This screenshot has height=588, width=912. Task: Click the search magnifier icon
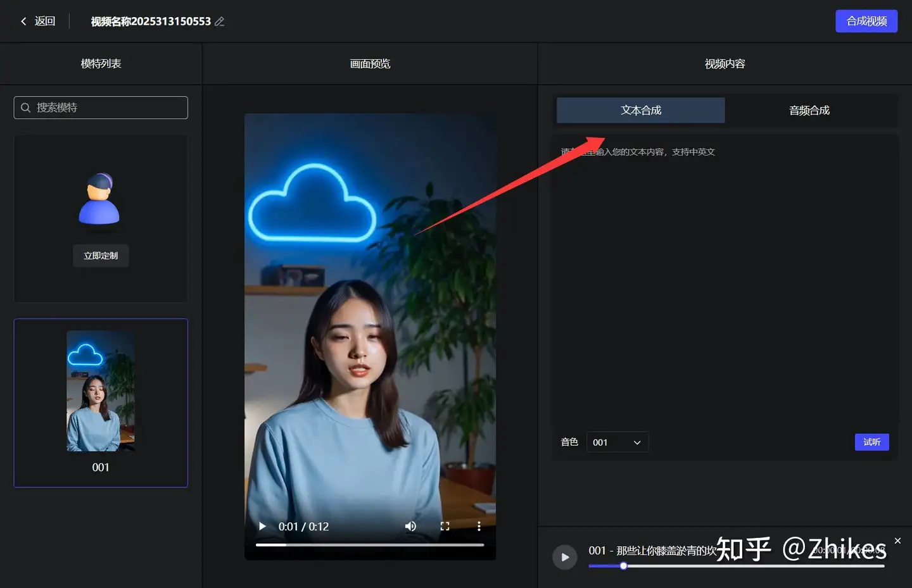tap(26, 108)
